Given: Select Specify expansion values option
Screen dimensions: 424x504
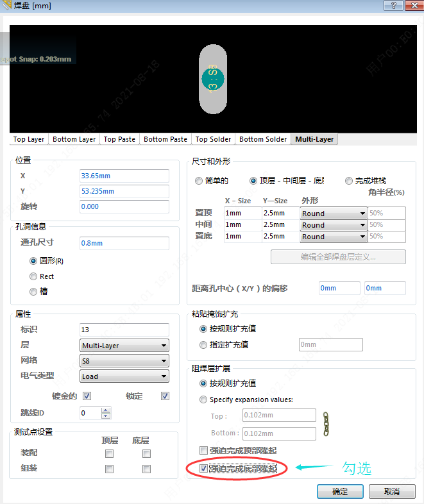Looking at the screenshot, I should (x=204, y=399).
